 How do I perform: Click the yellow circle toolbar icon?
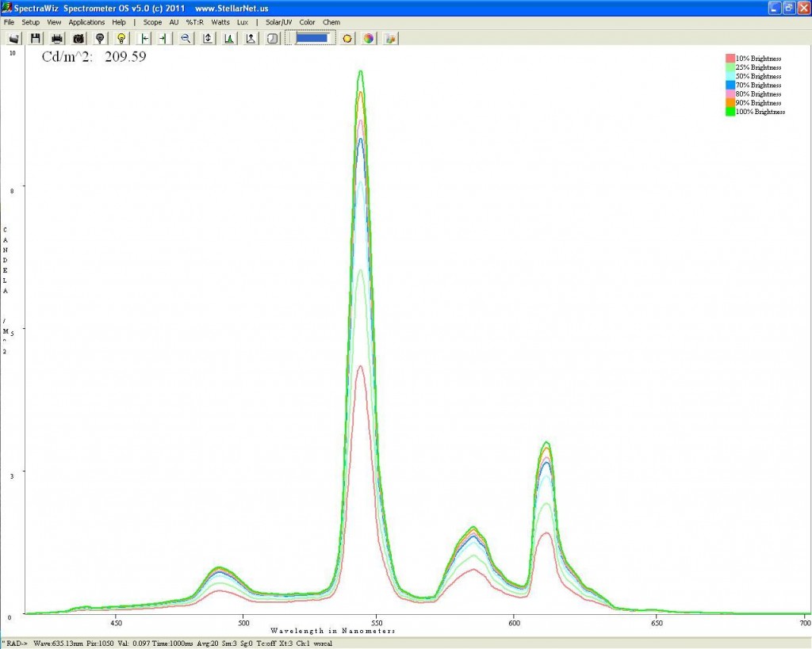coord(347,38)
